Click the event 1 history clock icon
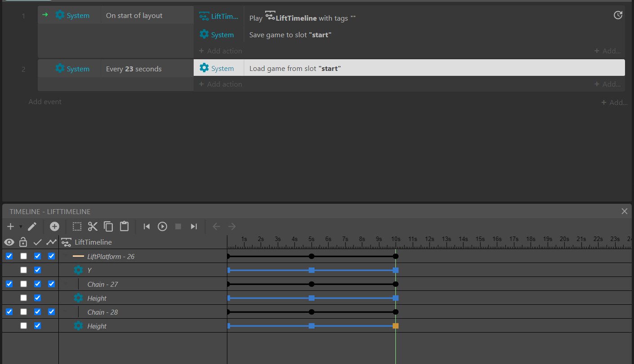The width and height of the screenshot is (634, 364). tap(618, 15)
